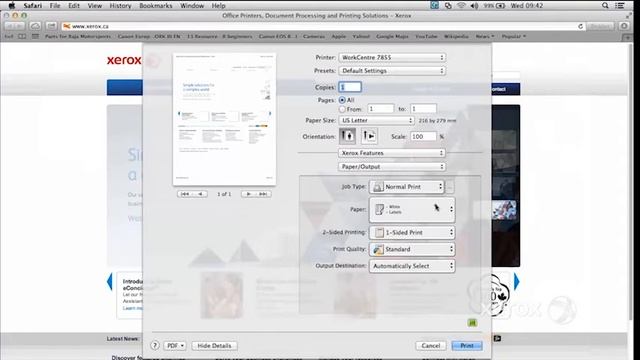Click the Hide Details button

pyautogui.click(x=214, y=346)
